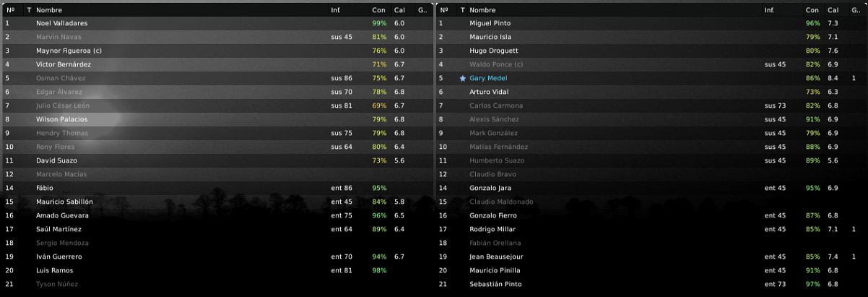Screen dimensions: 868x297
Task: Click the G.. column header in left table
Action: click(x=422, y=10)
